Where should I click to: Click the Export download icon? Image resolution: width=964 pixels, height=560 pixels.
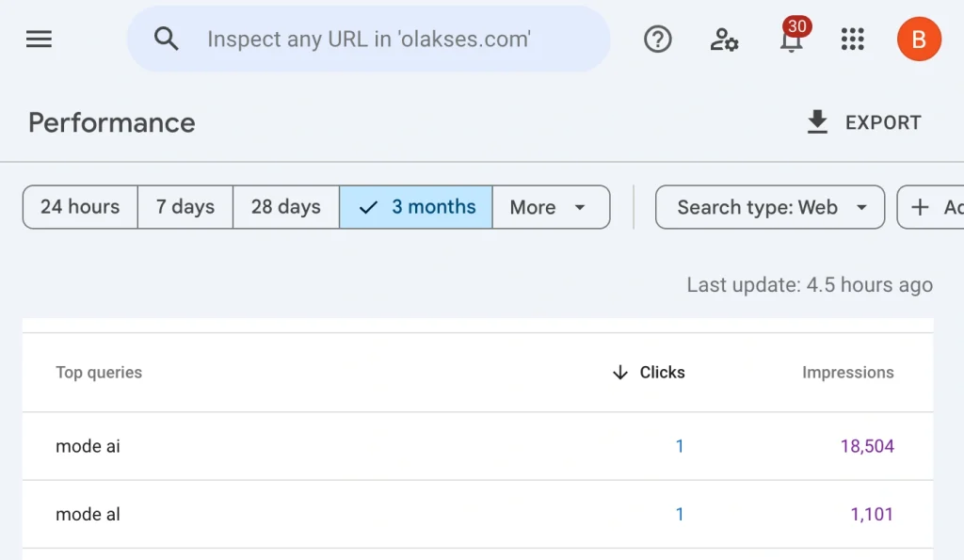[x=817, y=121]
